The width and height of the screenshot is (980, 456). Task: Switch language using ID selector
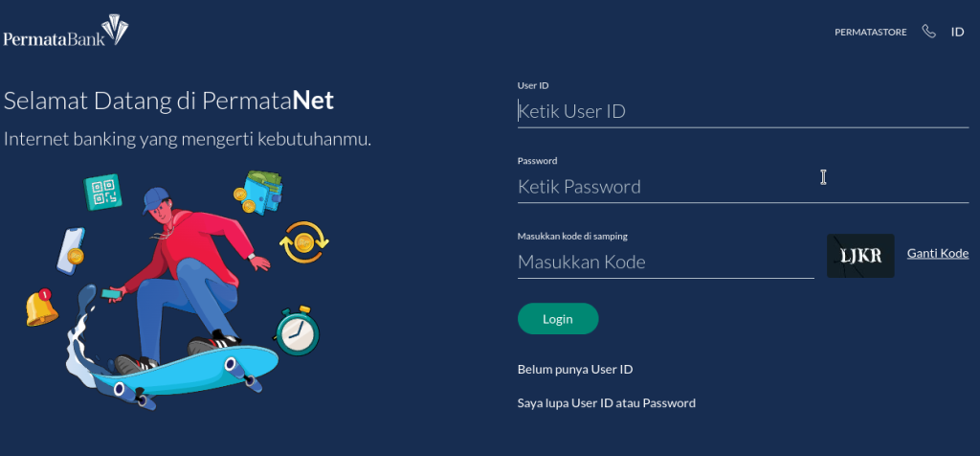957,32
